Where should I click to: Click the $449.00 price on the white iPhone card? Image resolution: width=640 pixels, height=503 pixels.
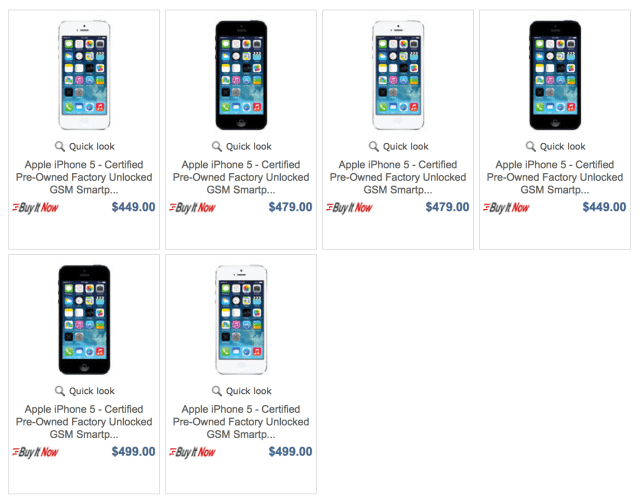133,208
